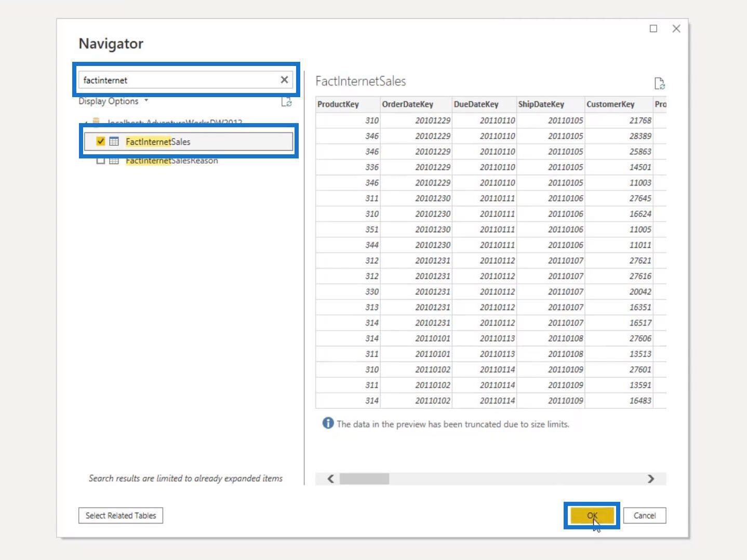Click the refresh icon beside Display Options
Screen dimensions: 747x560
[286, 102]
